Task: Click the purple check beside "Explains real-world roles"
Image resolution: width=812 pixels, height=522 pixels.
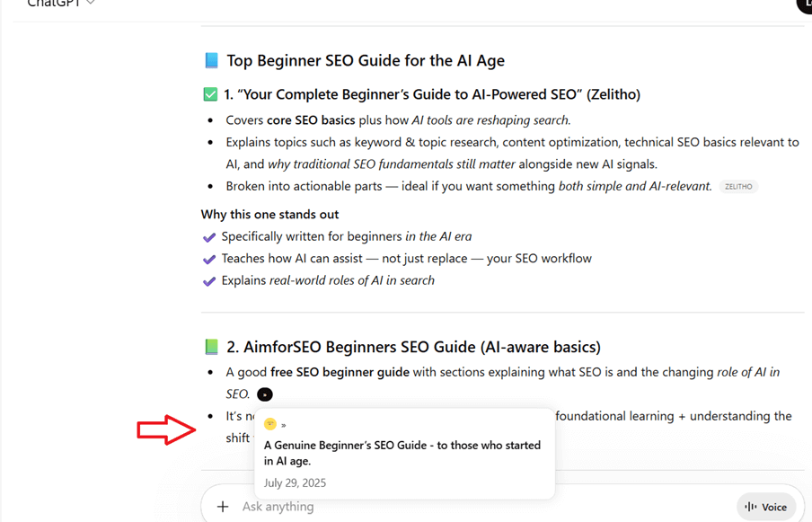Action: 209,281
